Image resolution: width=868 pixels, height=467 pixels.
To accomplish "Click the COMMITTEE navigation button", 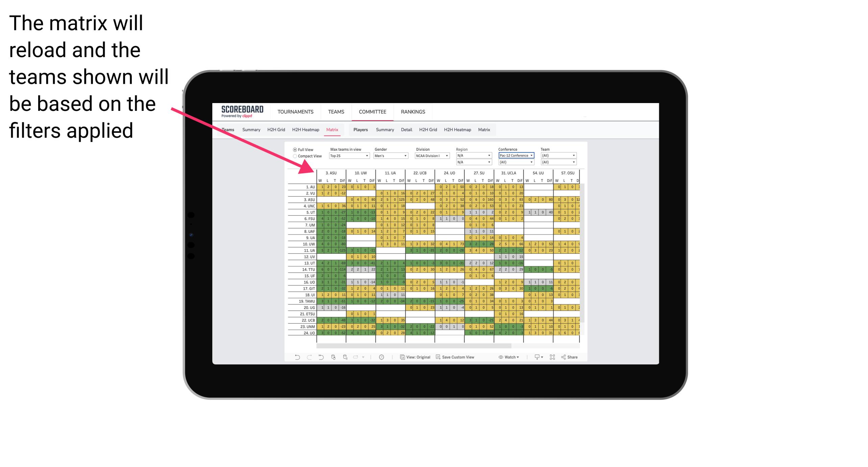I will point(372,112).
